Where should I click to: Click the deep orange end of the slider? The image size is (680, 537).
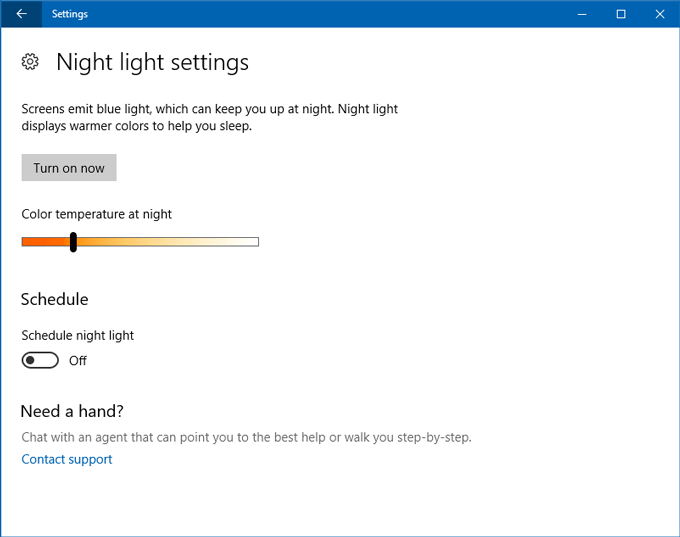[29, 242]
